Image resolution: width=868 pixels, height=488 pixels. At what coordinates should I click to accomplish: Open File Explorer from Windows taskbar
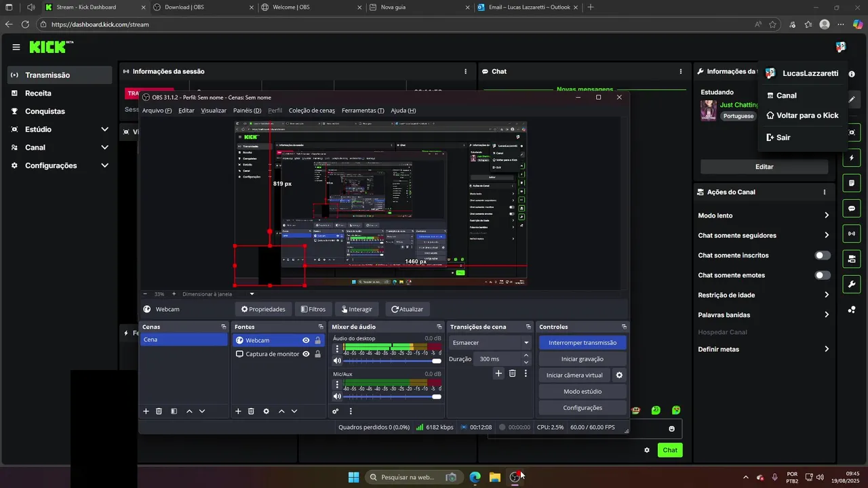495,477
